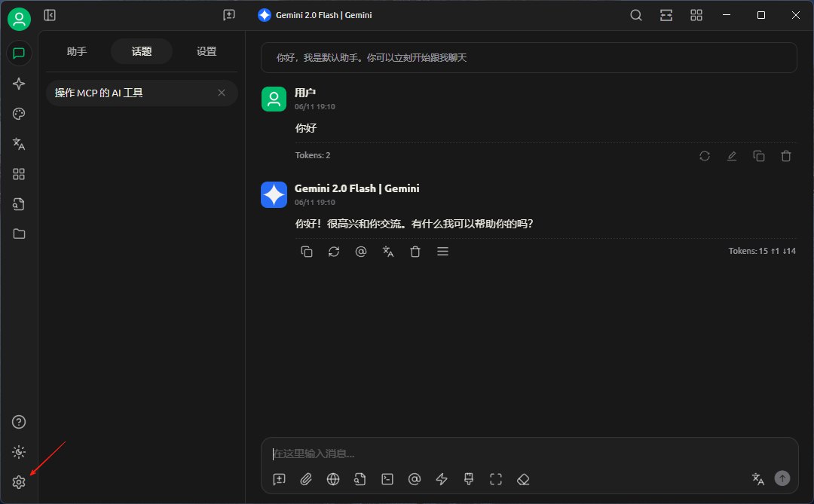814x504 pixels.
Task: Toggle web search globe icon
Action: 333,479
